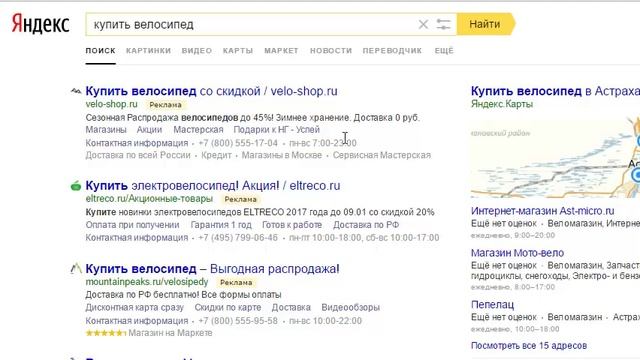
Task: Click Магазины в Москве text
Action: coord(282,156)
